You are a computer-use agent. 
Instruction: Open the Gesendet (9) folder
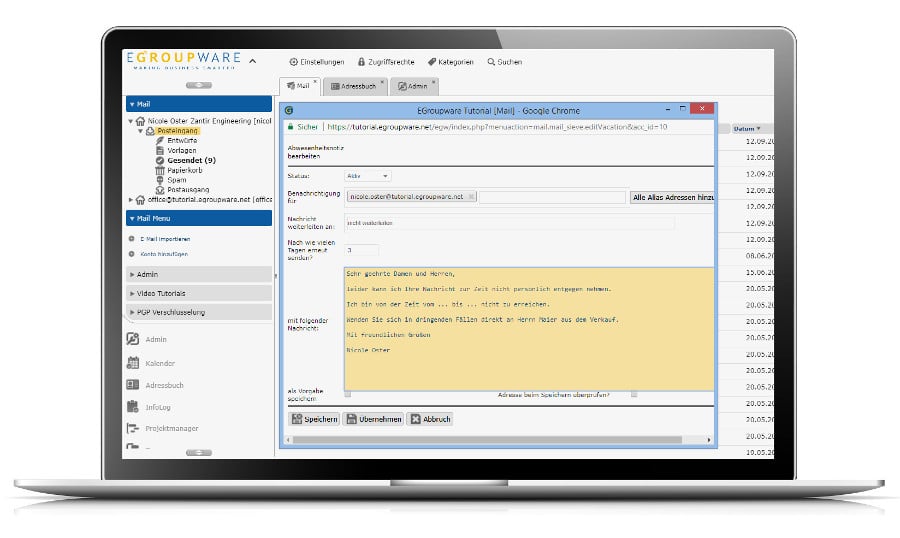click(x=191, y=160)
